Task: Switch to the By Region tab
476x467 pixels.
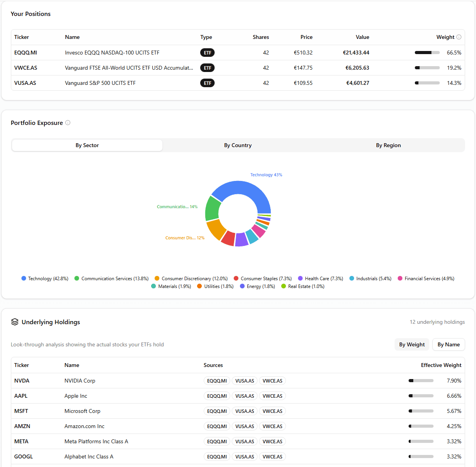Action: (x=388, y=145)
